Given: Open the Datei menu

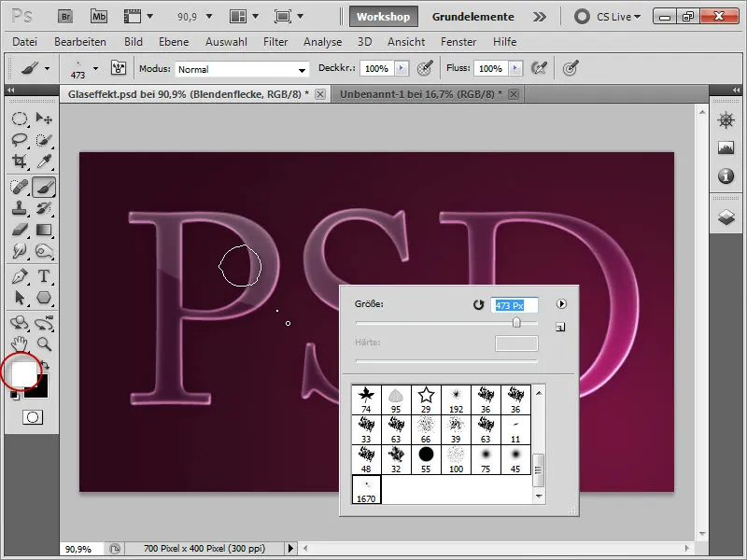Looking at the screenshot, I should pyautogui.click(x=25, y=42).
